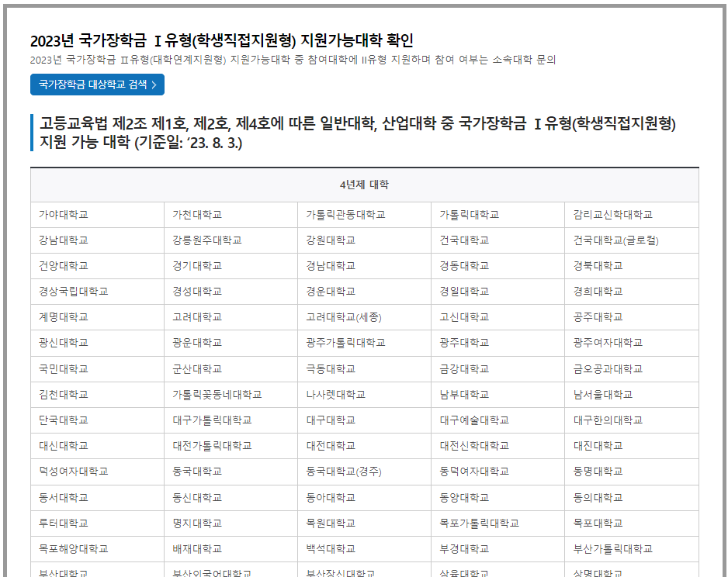This screenshot has height=577, width=728.
Task: Select 고려대학교(세종) in the table
Action: [365, 317]
